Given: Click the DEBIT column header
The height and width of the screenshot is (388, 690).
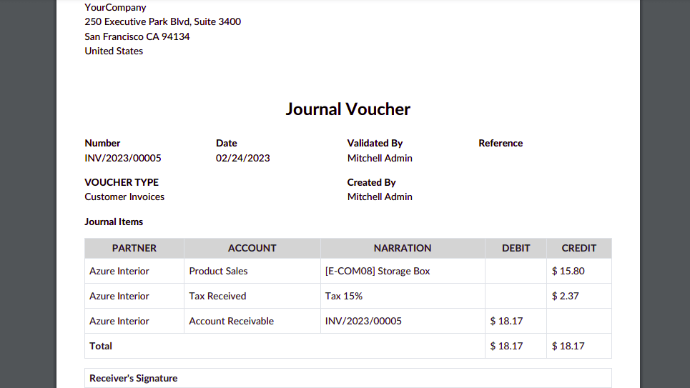Looking at the screenshot, I should 516,248.
